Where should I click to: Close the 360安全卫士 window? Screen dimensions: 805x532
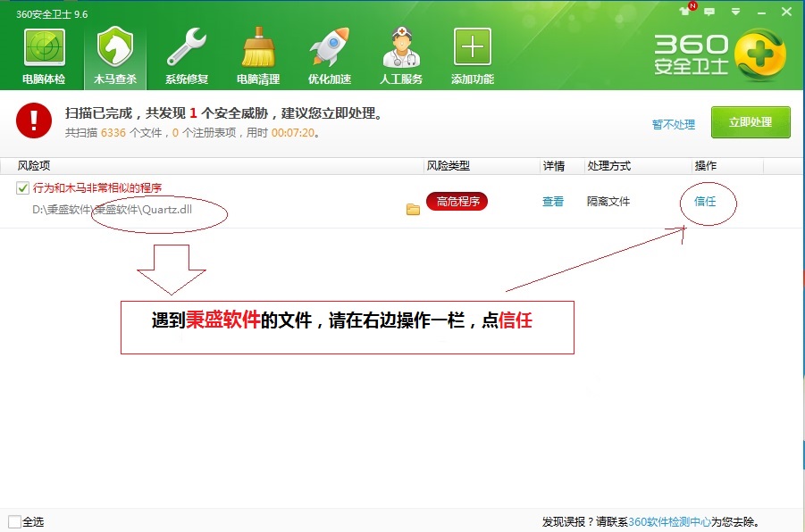point(786,12)
